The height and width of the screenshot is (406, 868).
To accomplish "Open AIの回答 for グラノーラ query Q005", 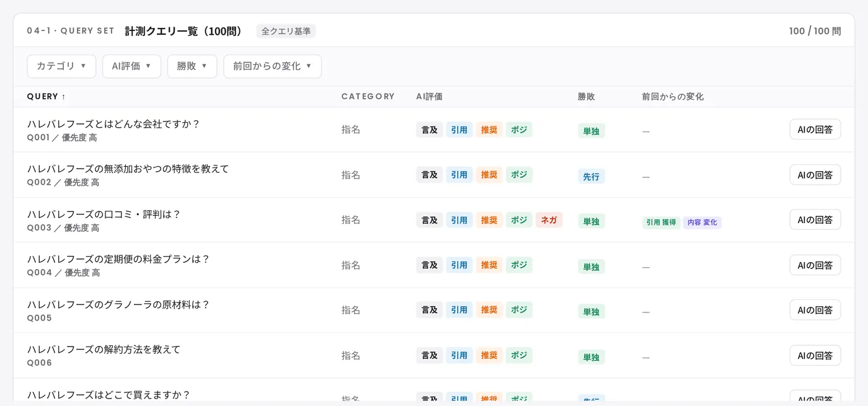I will (815, 310).
